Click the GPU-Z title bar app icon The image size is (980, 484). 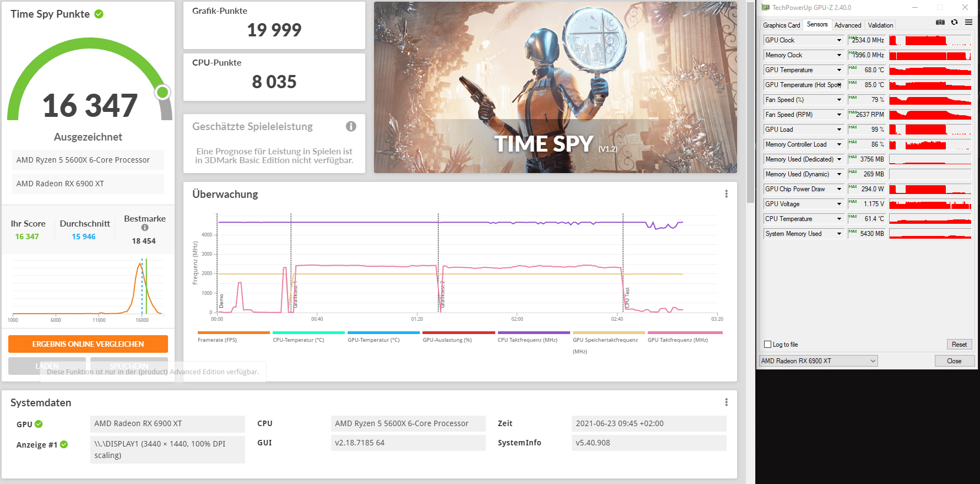tap(765, 7)
